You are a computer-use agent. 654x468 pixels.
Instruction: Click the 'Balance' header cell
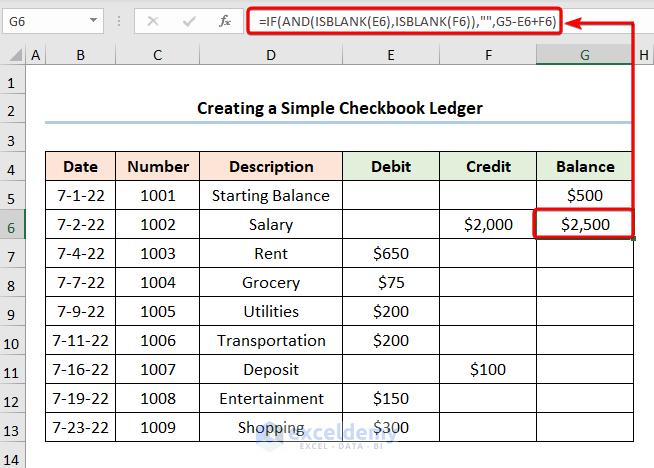coord(585,166)
